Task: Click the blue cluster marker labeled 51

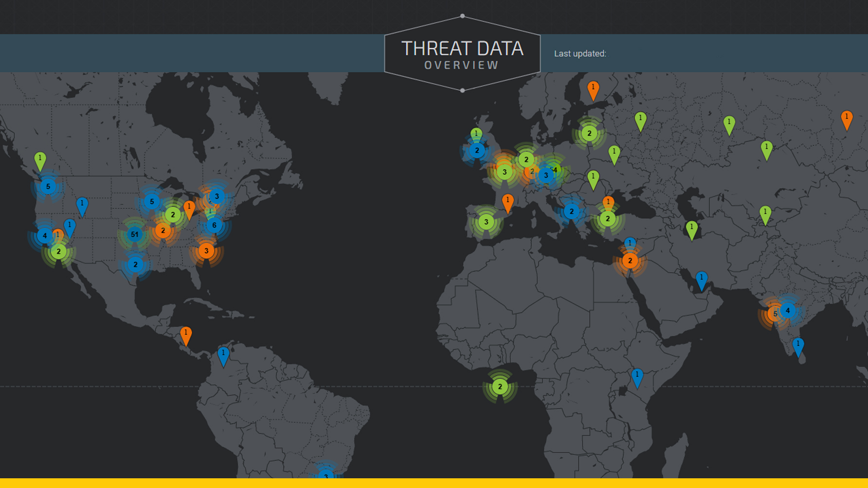Action: 135,234
